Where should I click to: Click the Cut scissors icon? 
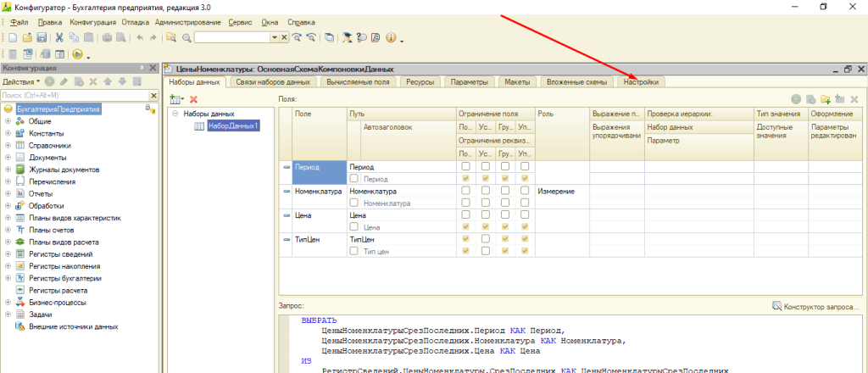point(59,38)
